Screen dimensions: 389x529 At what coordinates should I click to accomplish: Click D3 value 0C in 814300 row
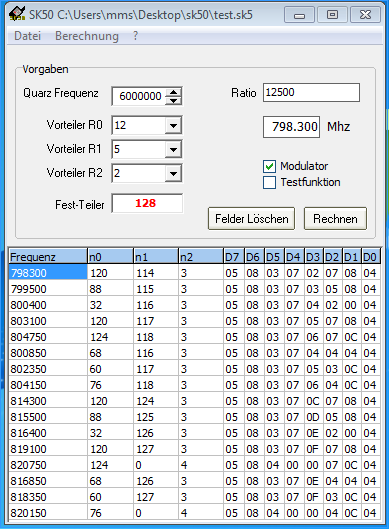coord(314,401)
